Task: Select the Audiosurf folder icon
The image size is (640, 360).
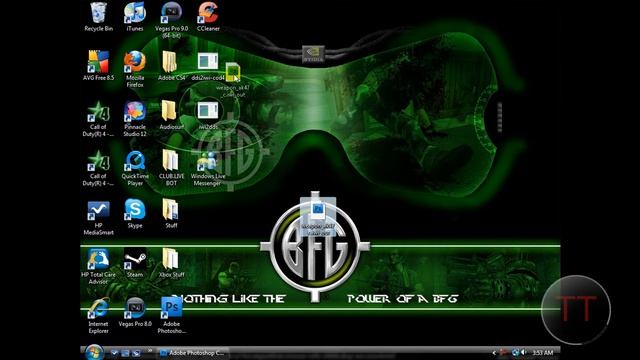Action: click(x=171, y=115)
